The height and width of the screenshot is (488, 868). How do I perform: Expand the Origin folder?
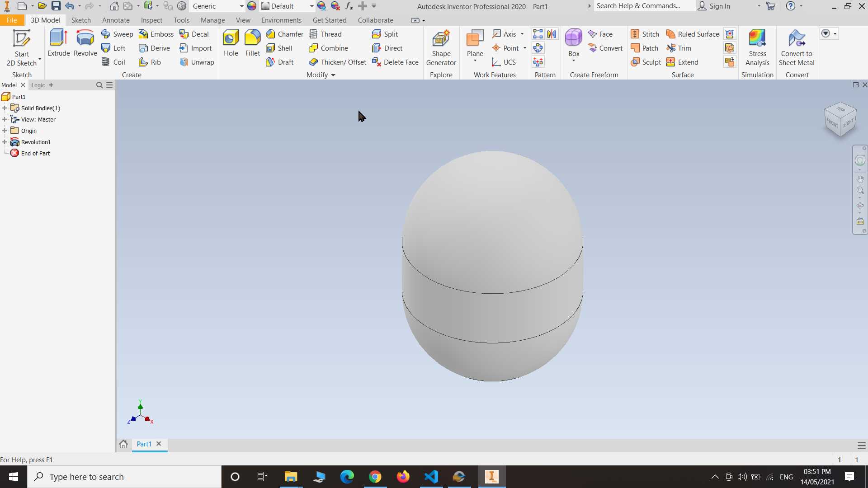(x=5, y=131)
